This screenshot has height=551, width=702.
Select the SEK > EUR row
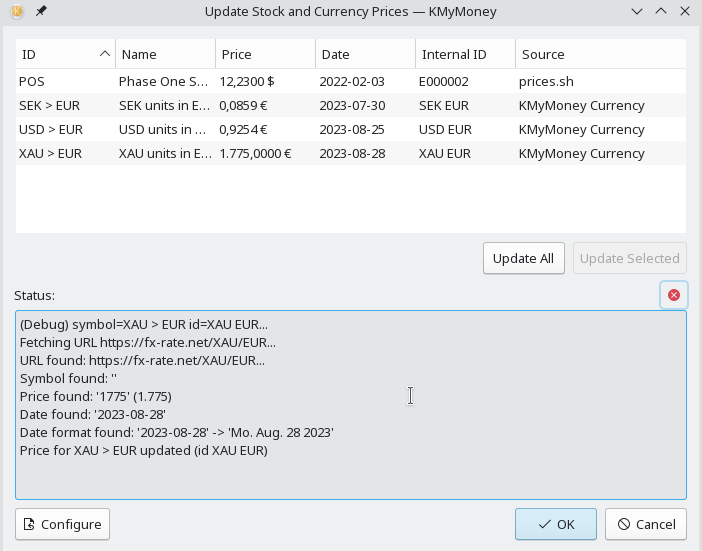coord(351,106)
